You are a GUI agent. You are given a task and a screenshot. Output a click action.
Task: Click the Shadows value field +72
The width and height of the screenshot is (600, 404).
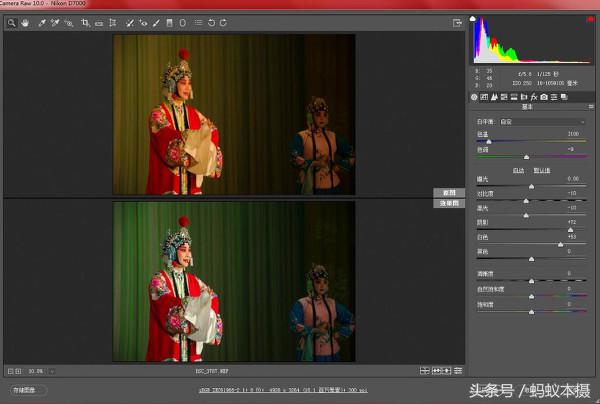coord(572,222)
